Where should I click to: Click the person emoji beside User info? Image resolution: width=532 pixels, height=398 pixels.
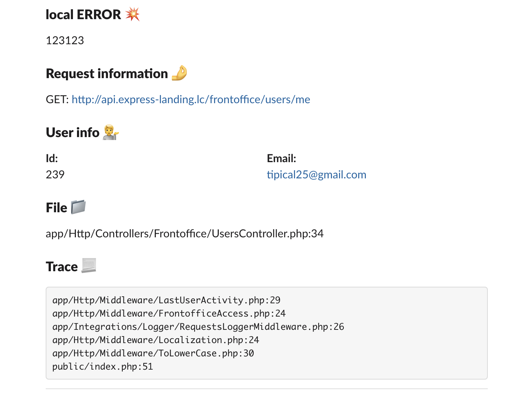coord(111,132)
